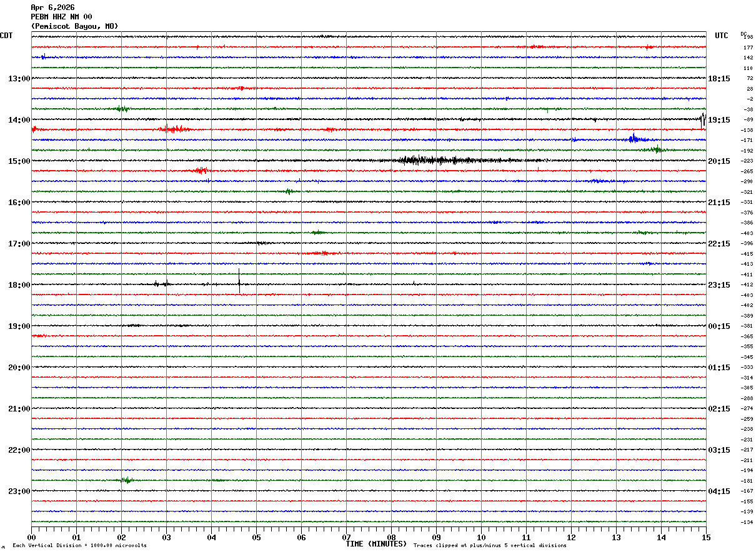Select the 23:00 CDT time label
Screen dimensions: 756x554
coord(19,491)
